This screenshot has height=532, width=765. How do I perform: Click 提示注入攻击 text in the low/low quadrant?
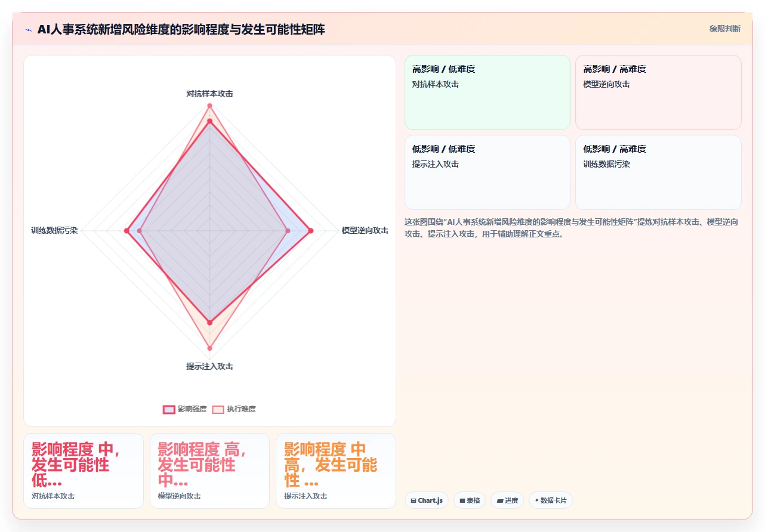pos(436,164)
